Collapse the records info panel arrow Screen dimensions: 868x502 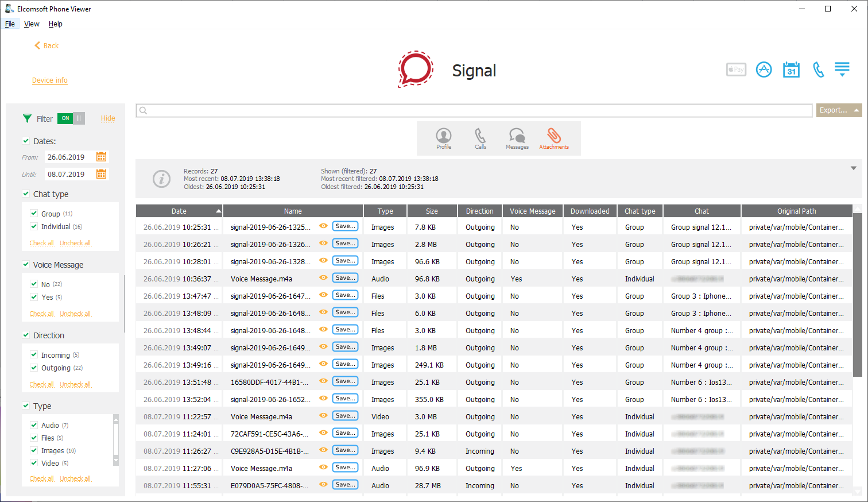[x=853, y=168]
